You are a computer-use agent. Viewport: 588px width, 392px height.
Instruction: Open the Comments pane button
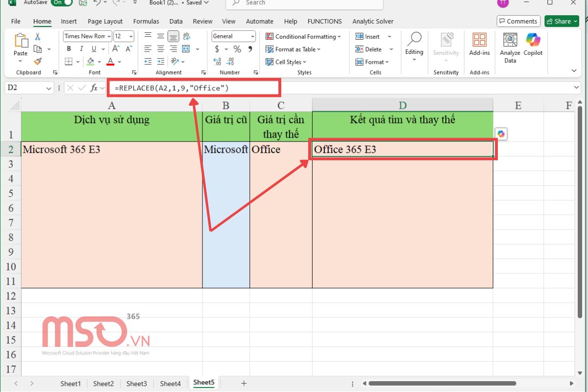click(x=518, y=21)
